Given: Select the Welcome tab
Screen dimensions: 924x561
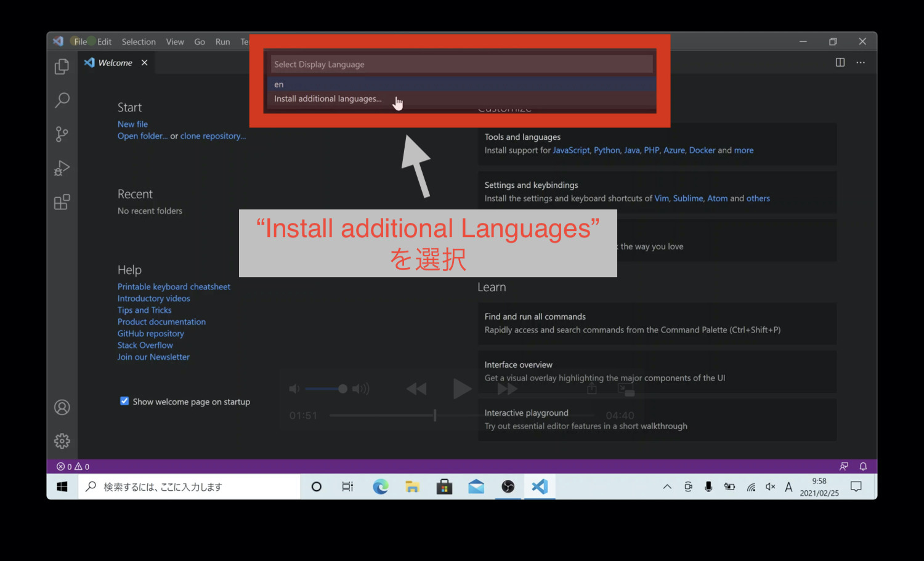Looking at the screenshot, I should tap(116, 63).
